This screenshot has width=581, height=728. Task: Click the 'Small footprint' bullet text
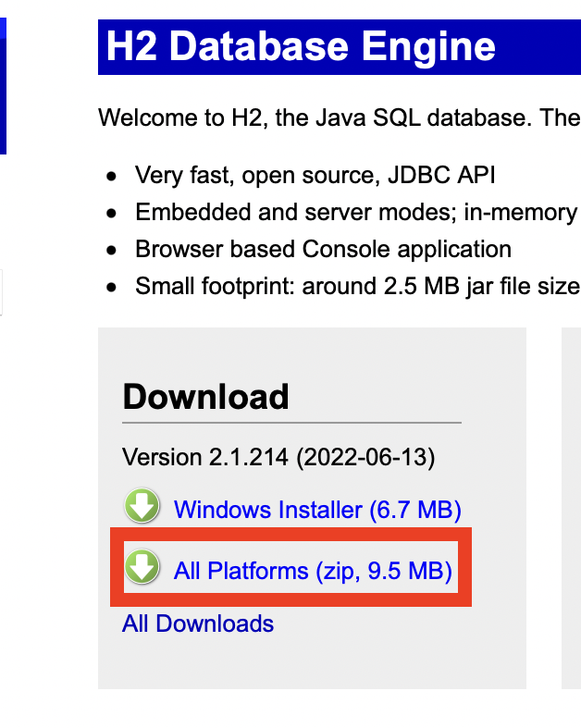(356, 286)
